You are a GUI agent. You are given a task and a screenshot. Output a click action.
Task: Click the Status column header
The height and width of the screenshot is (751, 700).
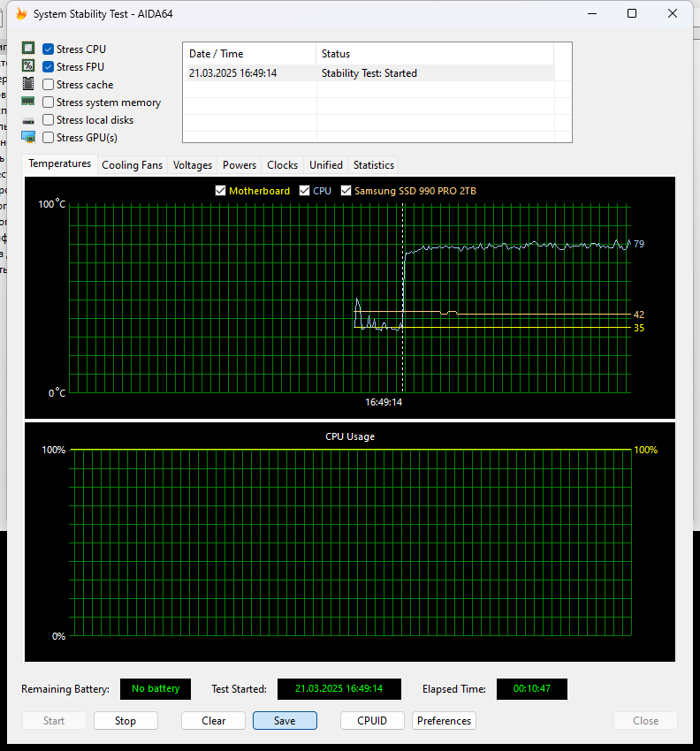tap(435, 54)
